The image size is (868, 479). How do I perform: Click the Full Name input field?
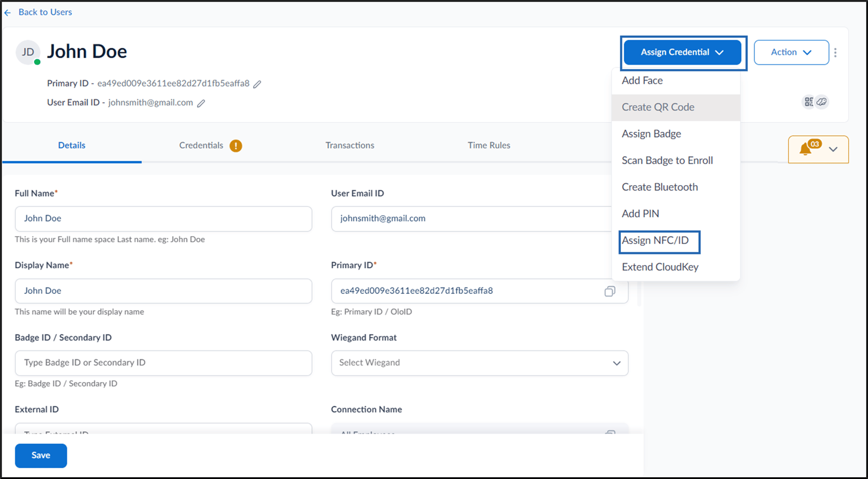(x=163, y=219)
